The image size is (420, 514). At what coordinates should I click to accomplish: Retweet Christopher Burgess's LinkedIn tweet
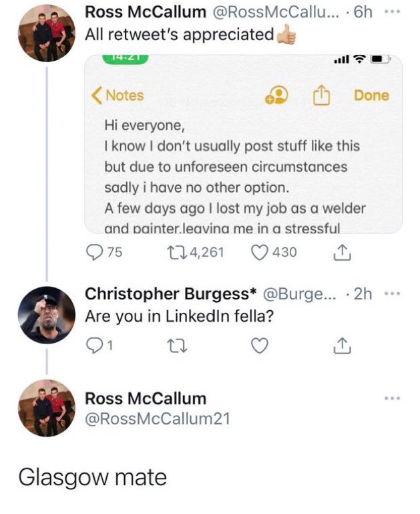click(178, 346)
